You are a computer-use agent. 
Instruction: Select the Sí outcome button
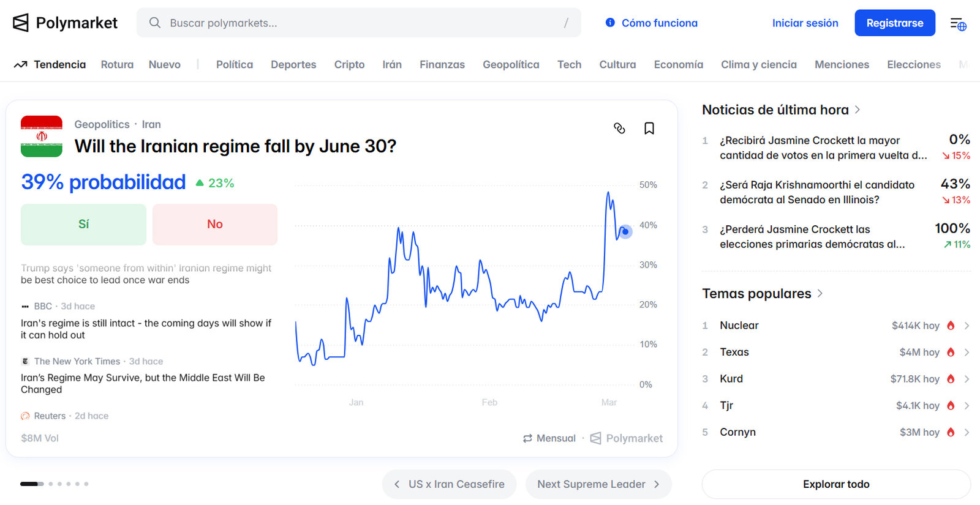[x=83, y=225]
